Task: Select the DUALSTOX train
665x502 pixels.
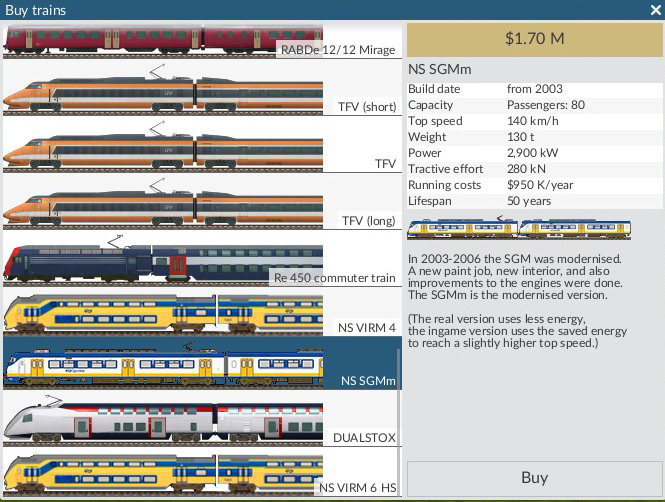Action: coord(202,419)
